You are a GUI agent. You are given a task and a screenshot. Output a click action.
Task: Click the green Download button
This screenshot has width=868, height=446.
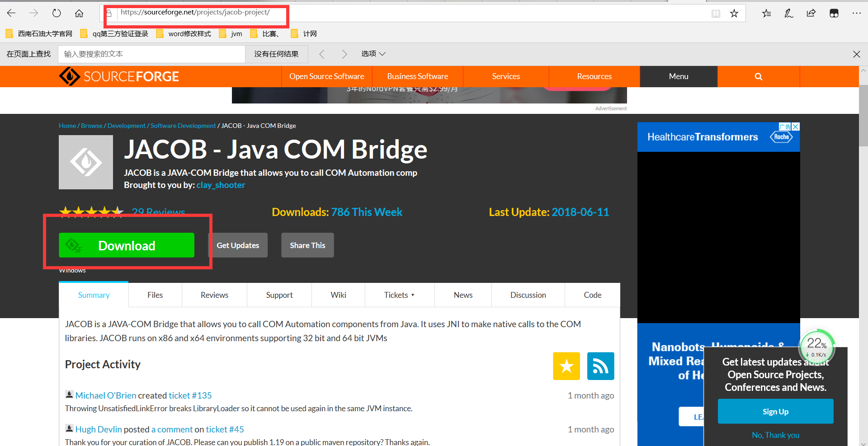[127, 245]
